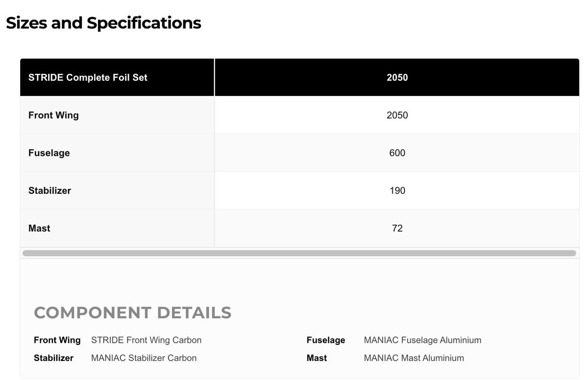This screenshot has width=588, height=380.
Task: Click STRIDE Front Wing Carbon text
Action: 146,340
